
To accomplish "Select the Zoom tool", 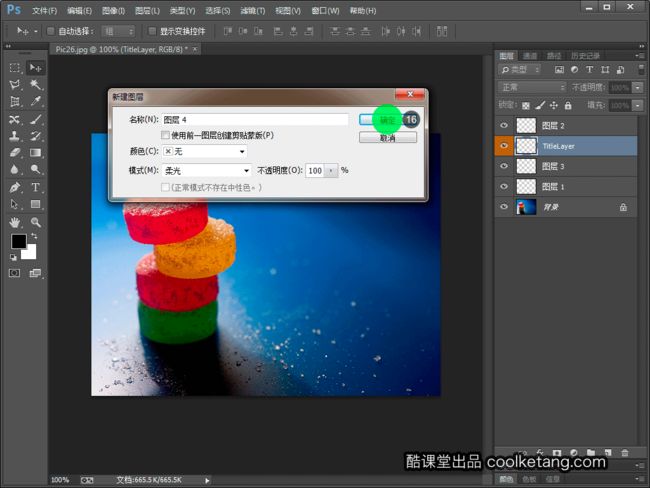I will click(x=36, y=223).
